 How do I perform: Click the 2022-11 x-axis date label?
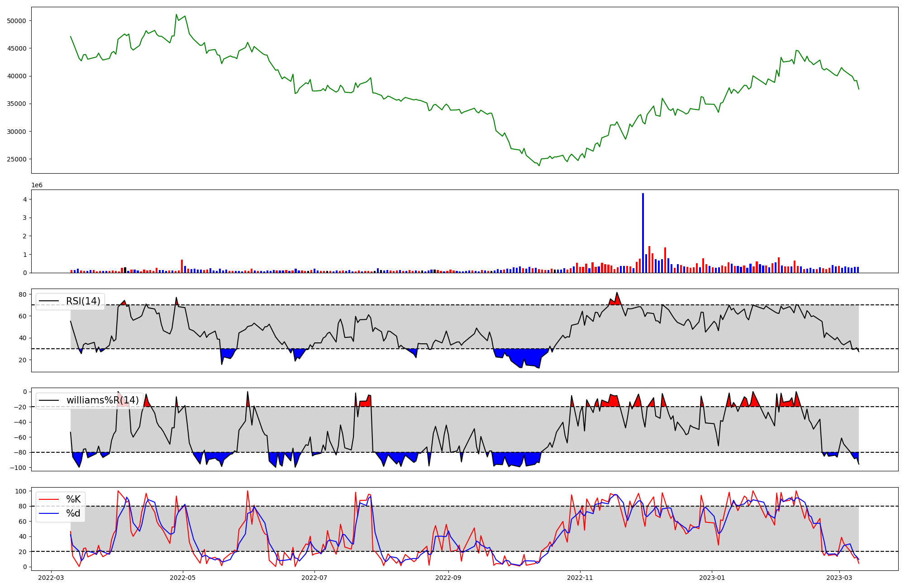(x=580, y=578)
